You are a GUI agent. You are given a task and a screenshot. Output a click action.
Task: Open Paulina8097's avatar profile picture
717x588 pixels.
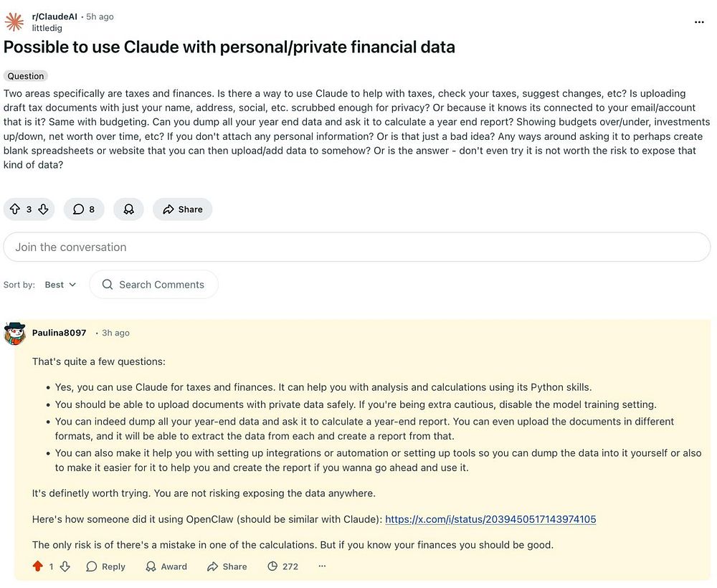[x=14, y=333]
